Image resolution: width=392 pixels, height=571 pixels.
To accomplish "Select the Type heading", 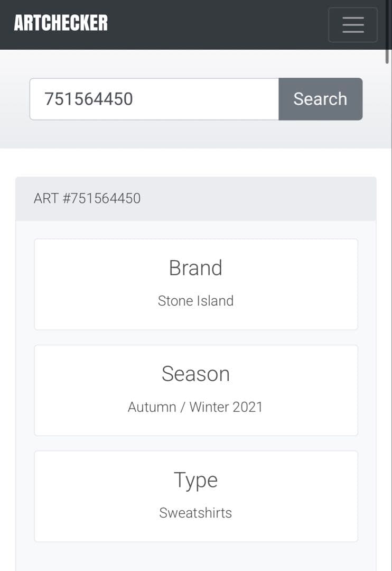I will click(x=195, y=480).
